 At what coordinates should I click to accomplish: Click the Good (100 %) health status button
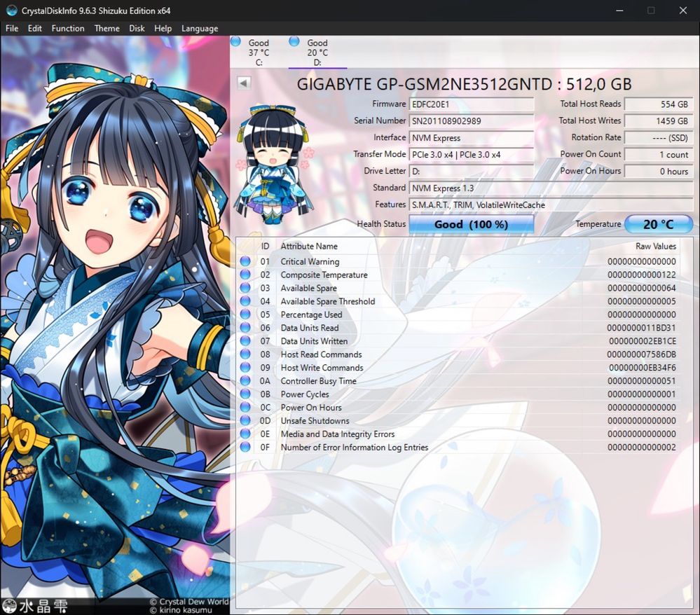(x=472, y=224)
